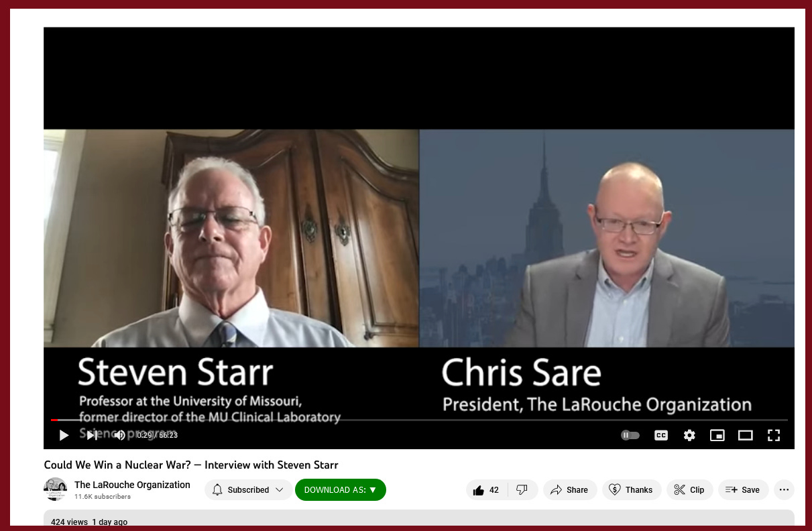This screenshot has height=531, width=812.
Task: Create a Clip of the video
Action: pyautogui.click(x=690, y=490)
